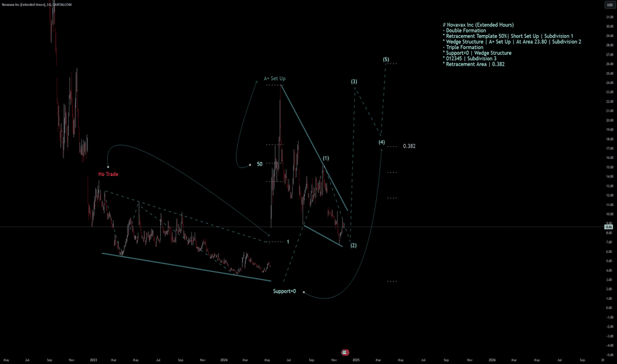Click the -5.00 price axis label
Image resolution: width=617 pixels, height=364 pixels.
tap(610, 355)
